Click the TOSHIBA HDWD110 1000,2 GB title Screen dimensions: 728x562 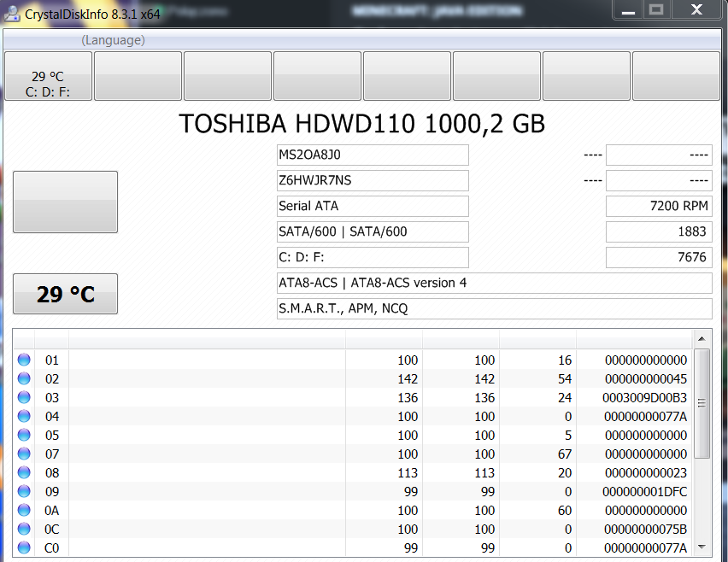[x=361, y=124]
